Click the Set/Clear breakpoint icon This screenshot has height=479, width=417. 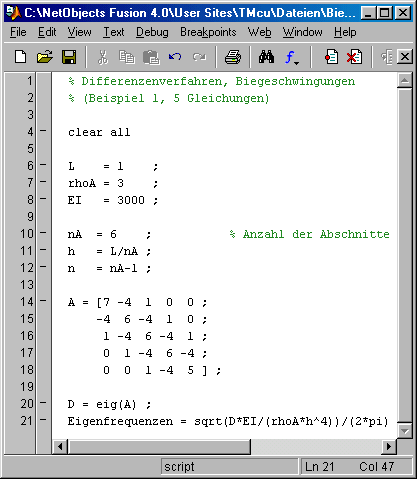[x=331, y=57]
